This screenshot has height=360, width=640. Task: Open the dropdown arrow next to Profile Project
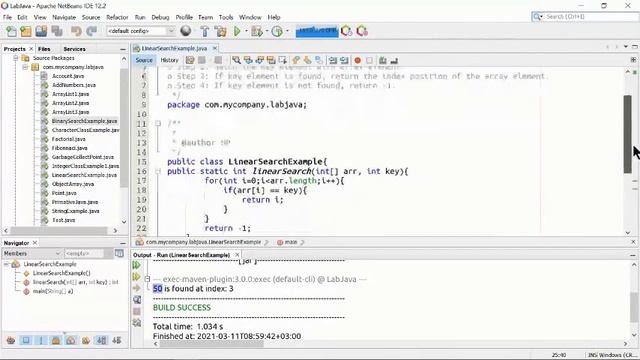click(x=287, y=31)
